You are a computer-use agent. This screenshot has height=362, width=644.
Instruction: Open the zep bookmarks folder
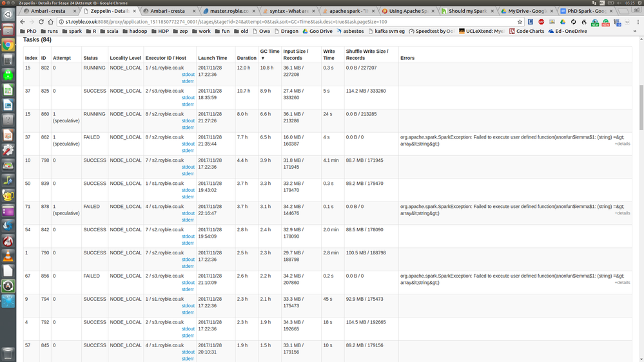tap(180, 31)
